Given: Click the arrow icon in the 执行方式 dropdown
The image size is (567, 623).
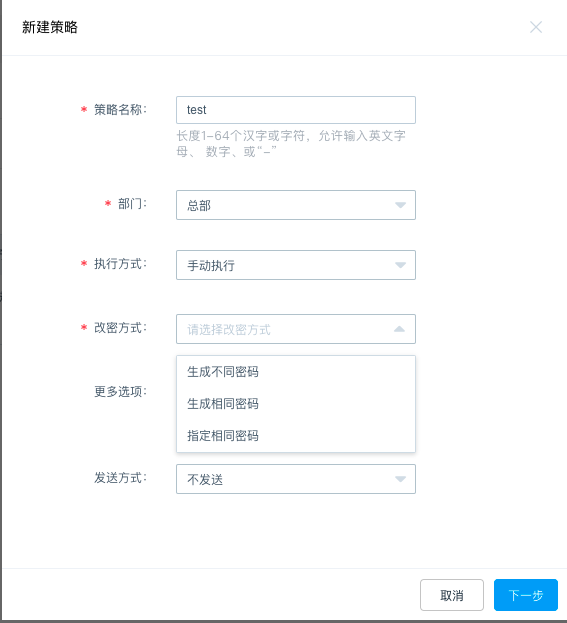Looking at the screenshot, I should [x=400, y=265].
